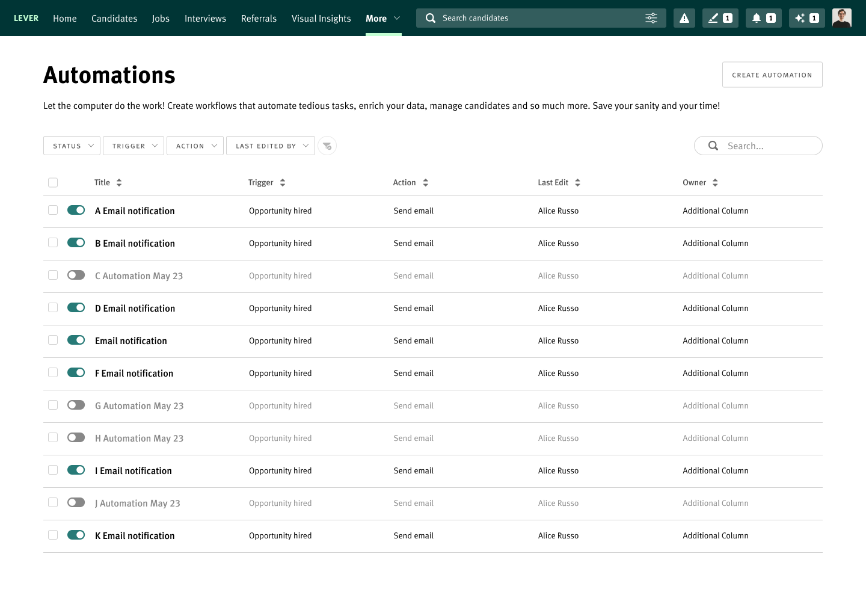Check the unlettered Email notification row checkbox
The height and width of the screenshot is (616, 866).
click(53, 340)
